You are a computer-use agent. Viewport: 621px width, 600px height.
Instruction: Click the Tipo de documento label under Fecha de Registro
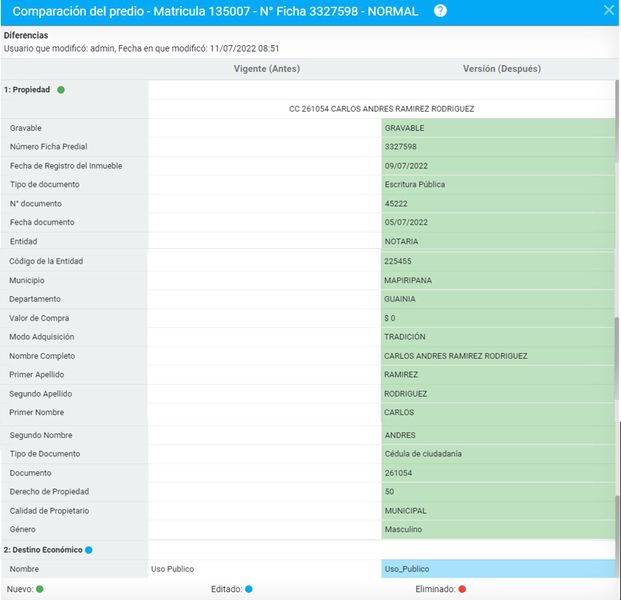coord(44,185)
